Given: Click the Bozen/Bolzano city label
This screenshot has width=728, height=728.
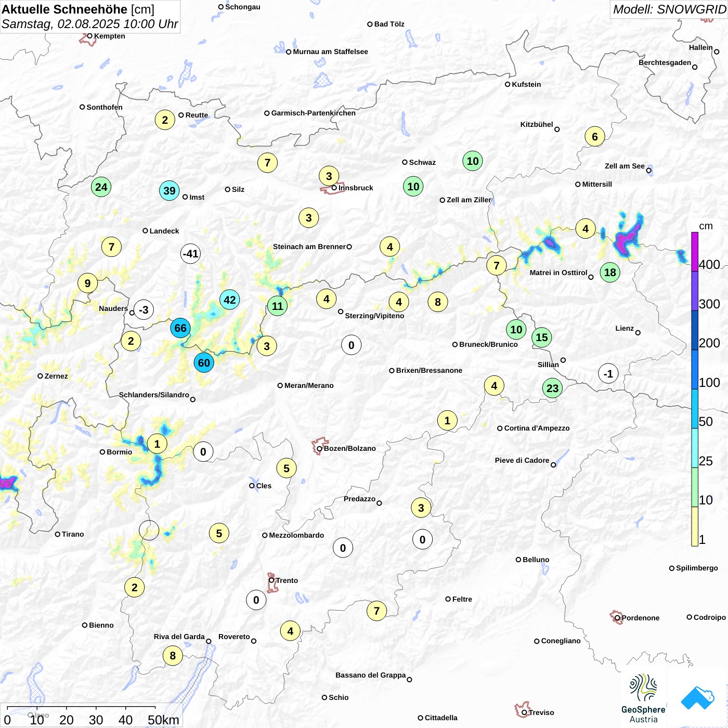Looking at the screenshot, I should tap(349, 448).
